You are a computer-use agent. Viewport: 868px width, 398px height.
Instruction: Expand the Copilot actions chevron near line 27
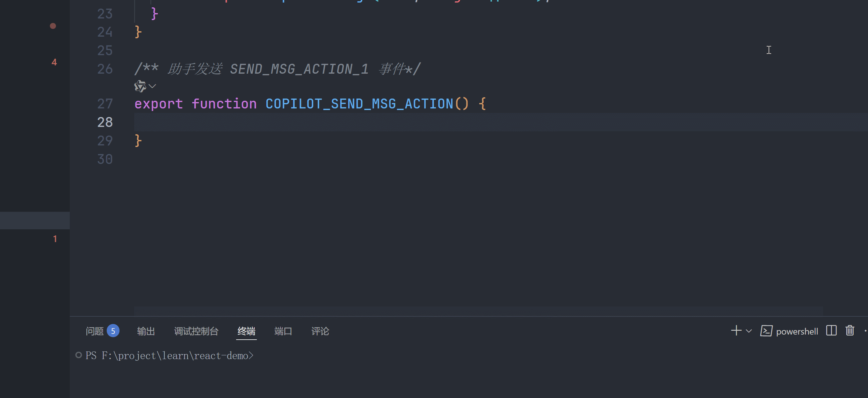coord(152,86)
